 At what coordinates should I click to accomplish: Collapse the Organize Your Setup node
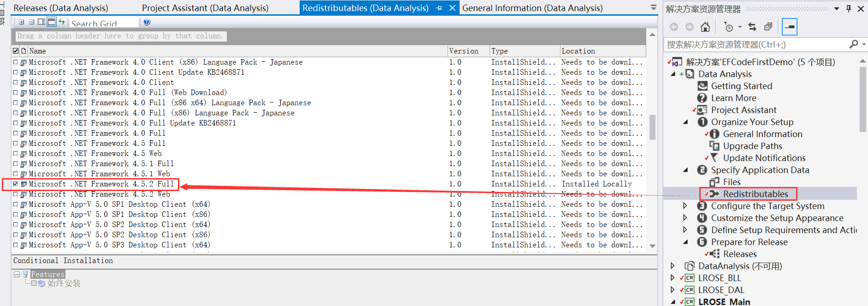(685, 122)
